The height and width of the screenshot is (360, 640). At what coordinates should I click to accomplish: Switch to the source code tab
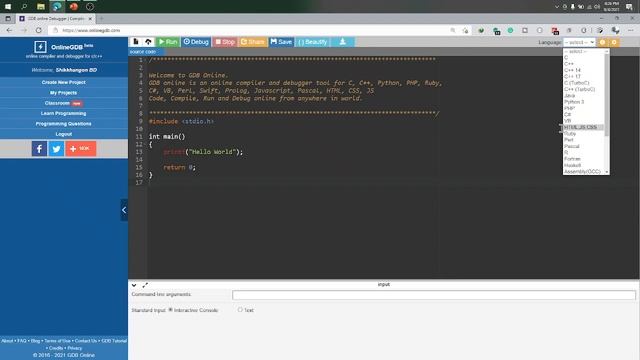pos(143,52)
